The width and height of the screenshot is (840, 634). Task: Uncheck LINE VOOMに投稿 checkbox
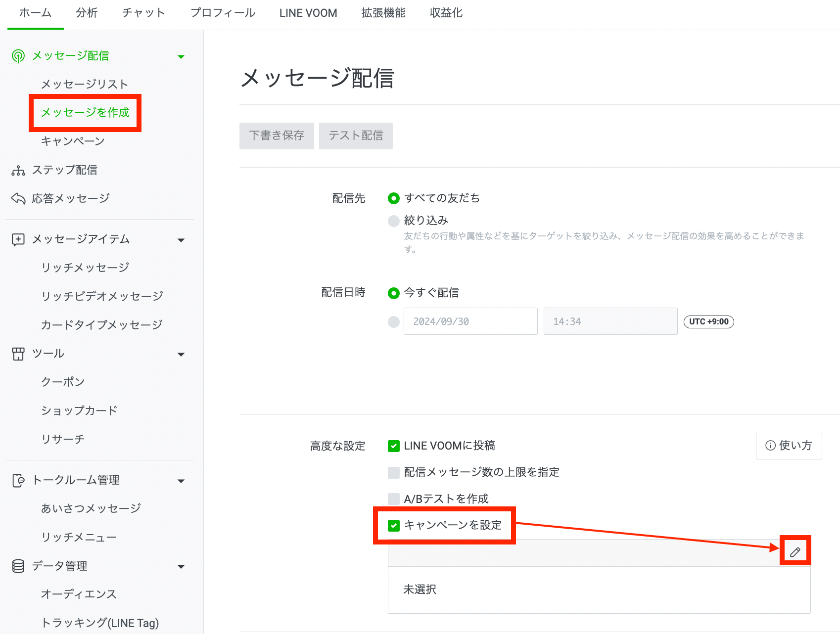(394, 446)
